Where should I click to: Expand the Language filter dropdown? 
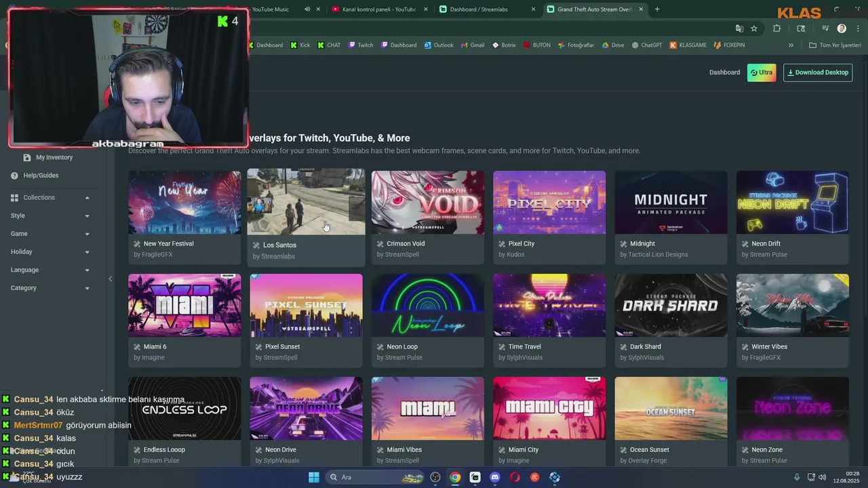coord(50,270)
